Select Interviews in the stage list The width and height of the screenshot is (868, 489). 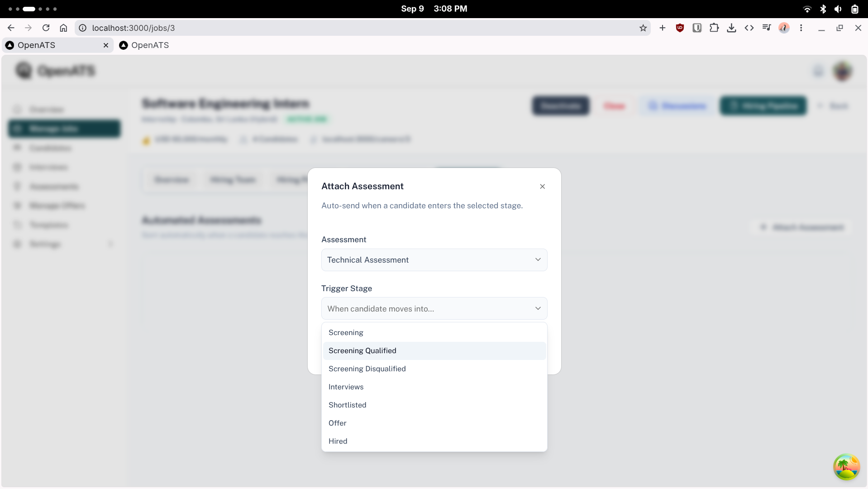434,387
